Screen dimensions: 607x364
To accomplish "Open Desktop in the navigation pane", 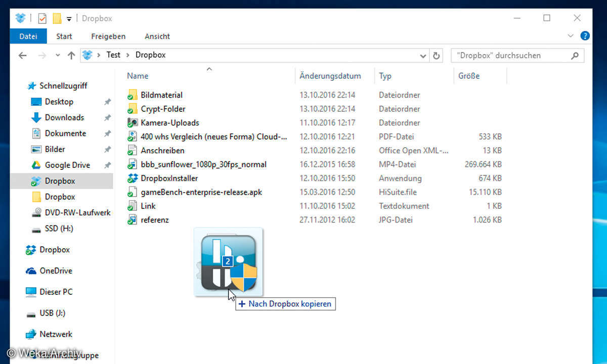I will pos(59,102).
